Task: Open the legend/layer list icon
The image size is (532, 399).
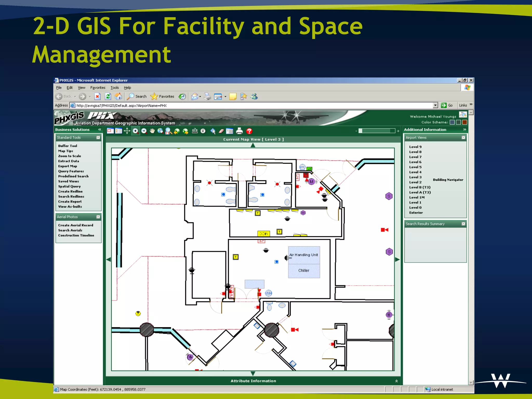Action: click(x=118, y=131)
